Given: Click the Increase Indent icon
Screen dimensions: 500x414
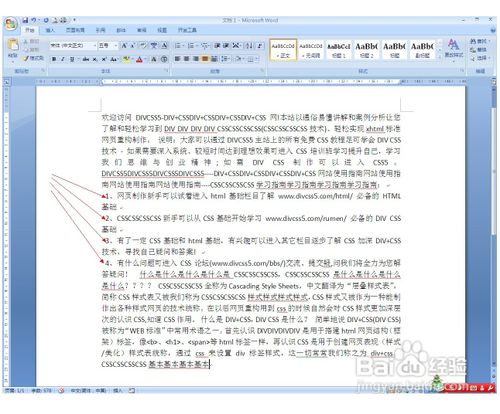Looking at the screenshot, I should point(226,46).
